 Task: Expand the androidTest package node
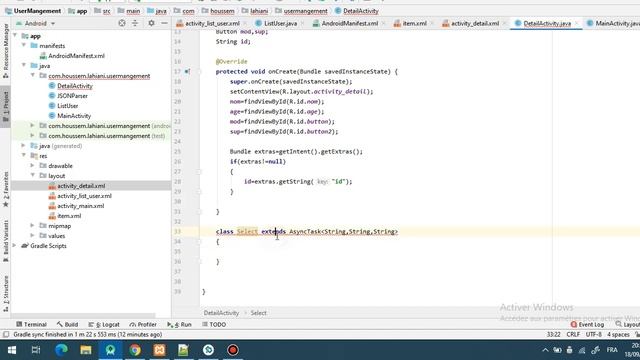point(33,125)
